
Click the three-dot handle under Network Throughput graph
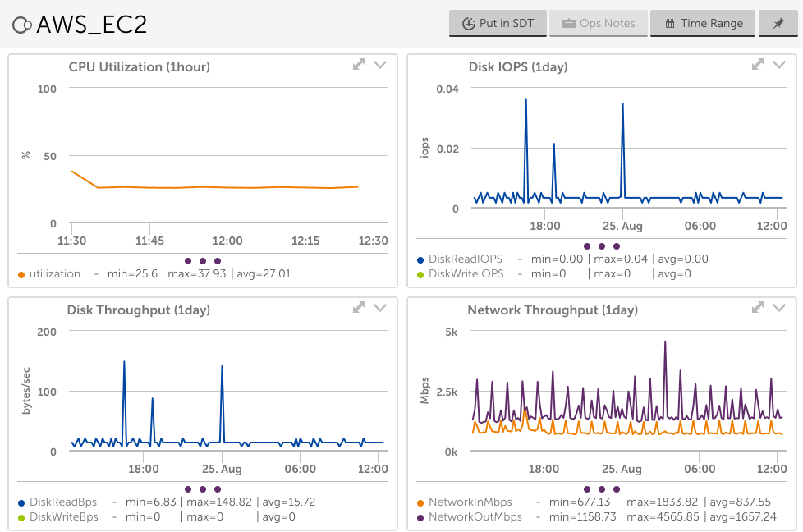pyautogui.click(x=602, y=489)
